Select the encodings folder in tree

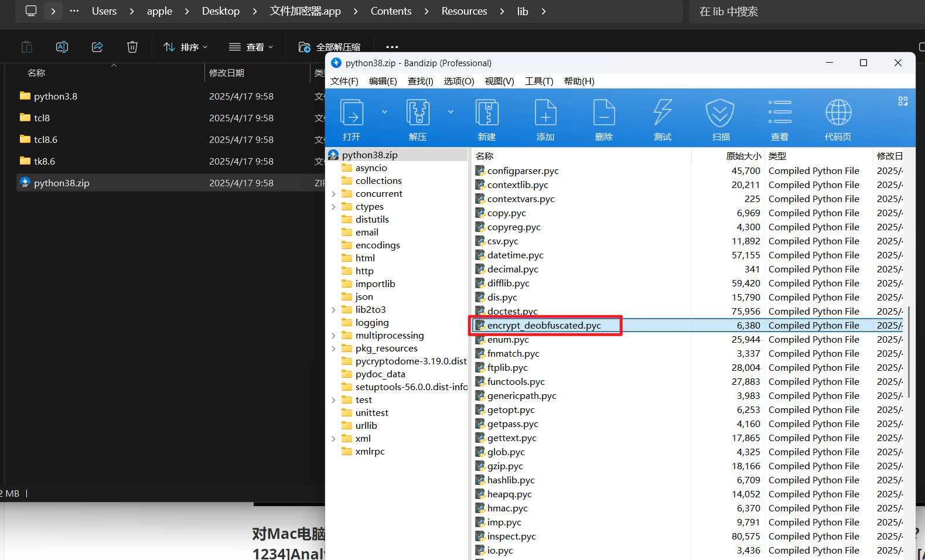377,245
